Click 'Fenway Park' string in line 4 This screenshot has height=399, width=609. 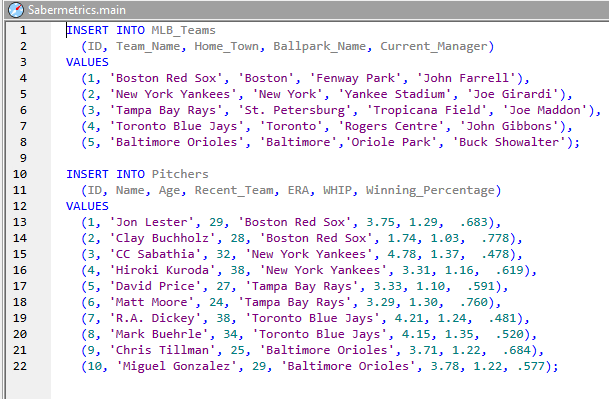tap(355, 78)
